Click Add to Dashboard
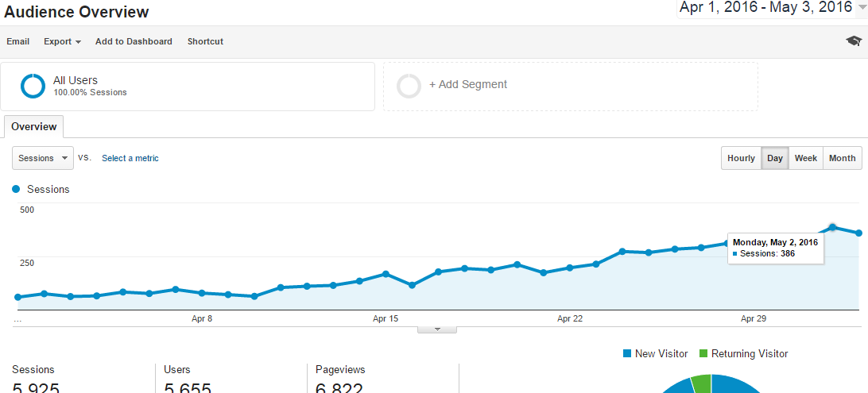868x393 pixels. 134,41
